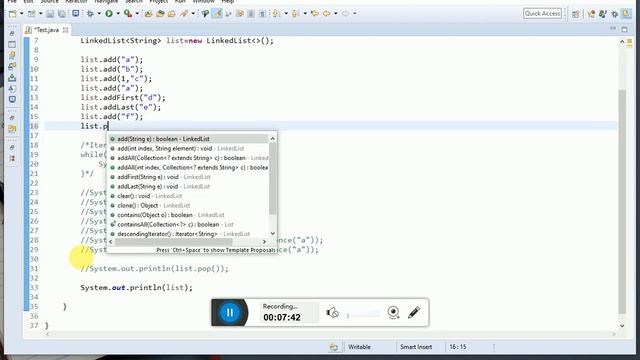Click Previous Annotation toolbar icon
Image resolution: width=640 pixels, height=360 pixels.
pyautogui.click(x=295, y=13)
